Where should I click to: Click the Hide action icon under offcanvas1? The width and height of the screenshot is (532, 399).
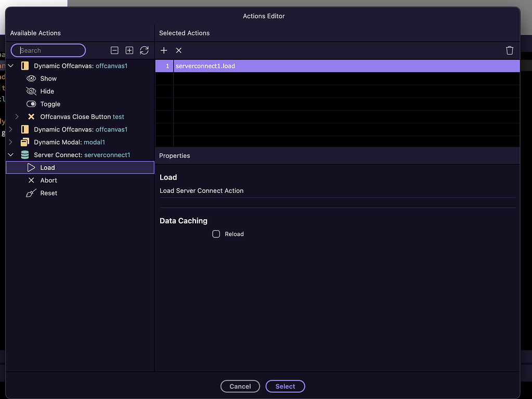tap(31, 91)
